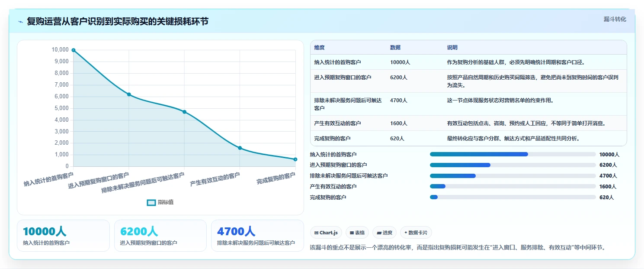Viewport: 644px width, 269px height.
Task: Click progress label 完成复购的客户
Action: coord(328,198)
